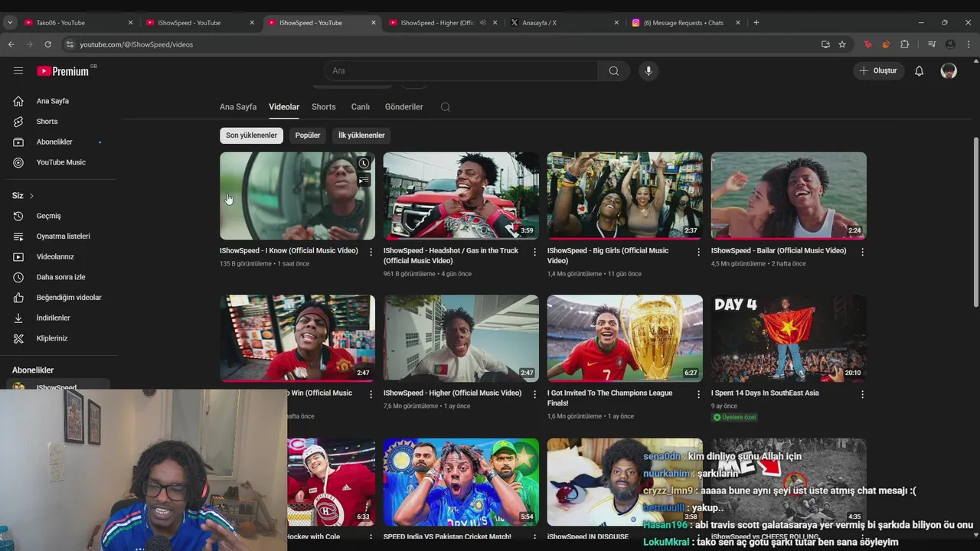Select the Son yüklenenler filter chip
The width and height of the screenshot is (980, 551).
[251, 135]
